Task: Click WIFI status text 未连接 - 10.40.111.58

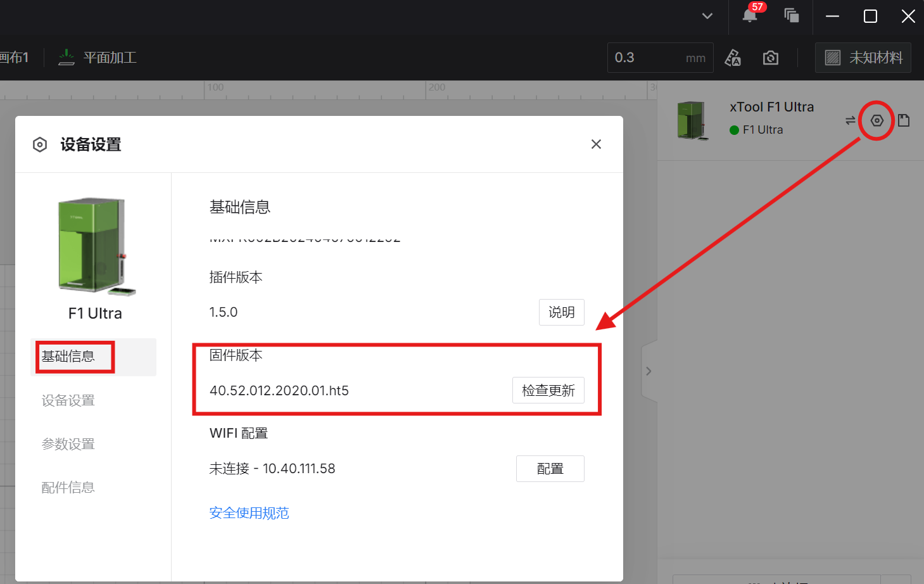Action: click(272, 469)
